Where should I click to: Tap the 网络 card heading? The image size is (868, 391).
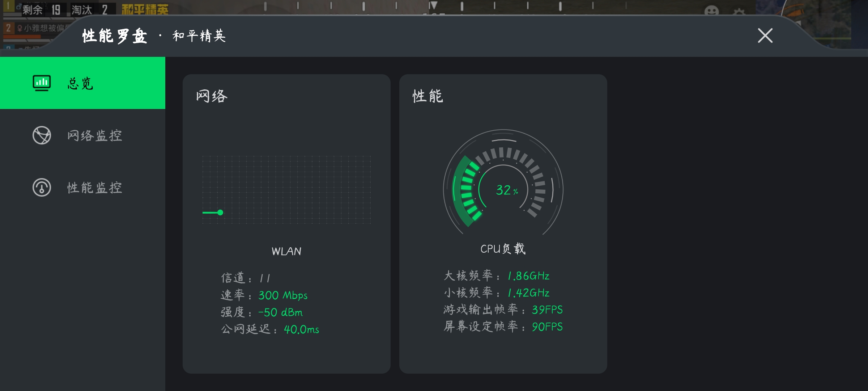(x=212, y=96)
